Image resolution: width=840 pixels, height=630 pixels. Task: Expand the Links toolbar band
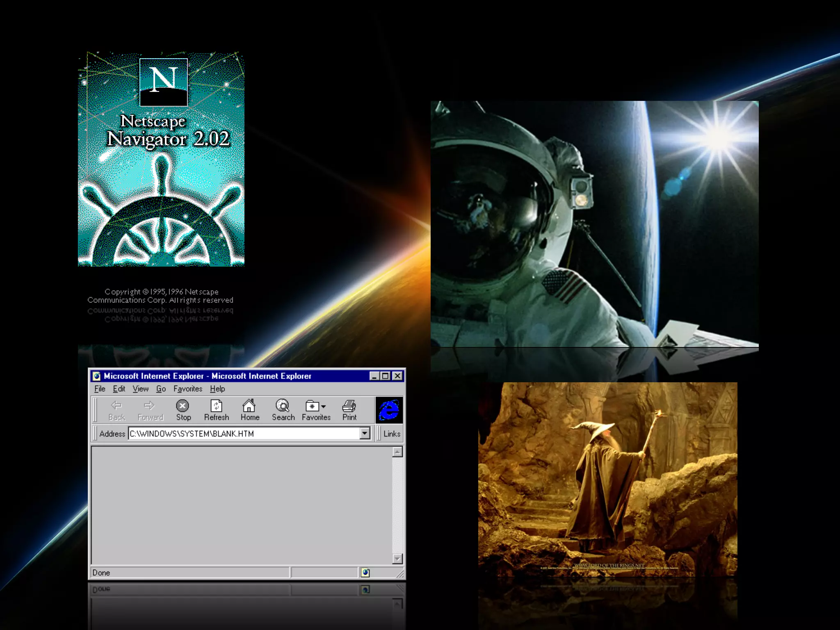click(x=391, y=434)
